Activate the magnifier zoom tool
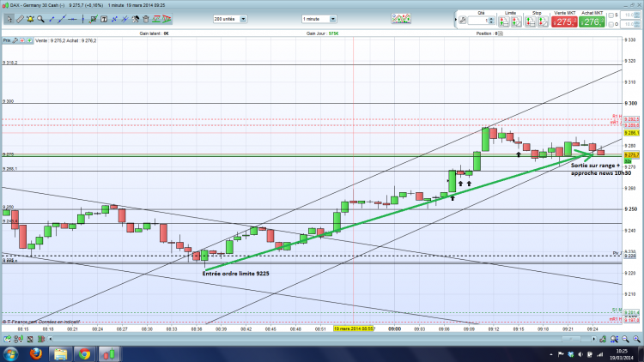Screen dimensions: 644x362 click(x=40, y=19)
